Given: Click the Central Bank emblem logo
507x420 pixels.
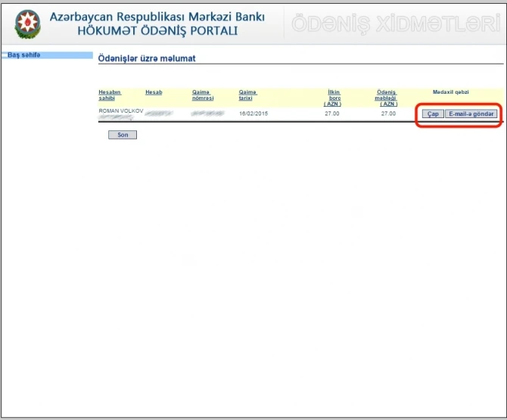Looking at the screenshot, I should (27, 24).
